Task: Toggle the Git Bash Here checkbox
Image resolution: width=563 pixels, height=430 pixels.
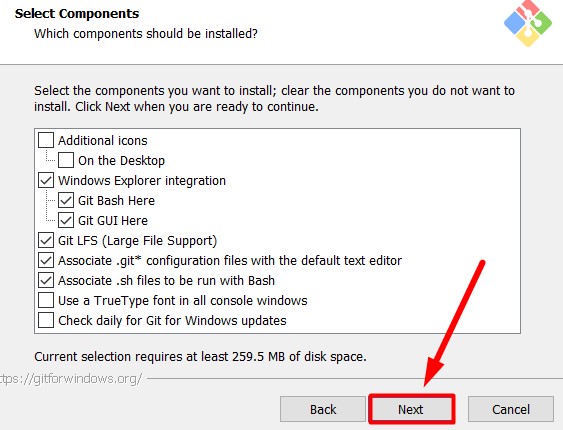Action: pos(66,200)
